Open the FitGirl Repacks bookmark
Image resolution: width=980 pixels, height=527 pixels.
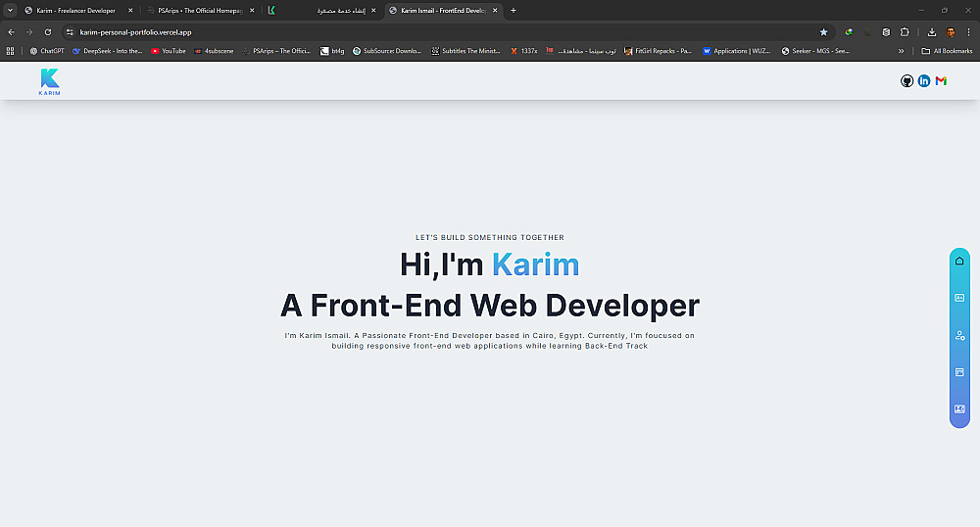tap(659, 51)
